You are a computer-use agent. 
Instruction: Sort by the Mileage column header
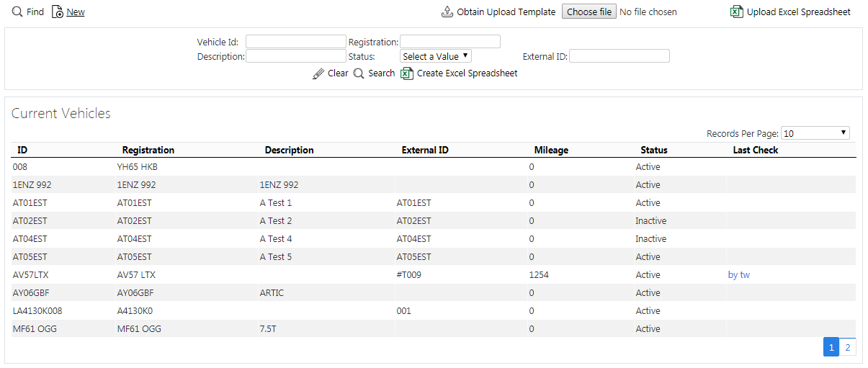click(551, 150)
